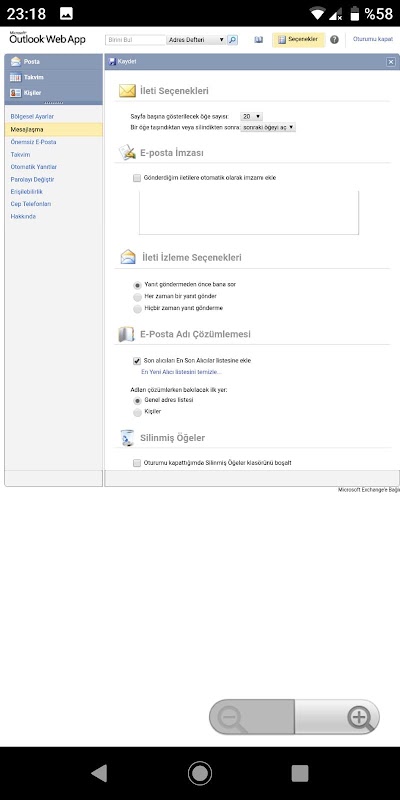Tap the Android back button
Screen dimensions: 400x800
(99, 773)
